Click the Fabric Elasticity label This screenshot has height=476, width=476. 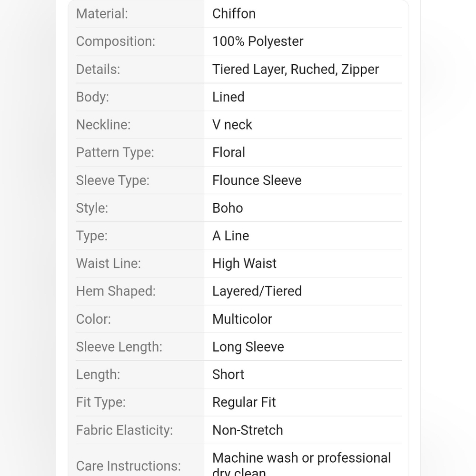pyautogui.click(x=124, y=430)
